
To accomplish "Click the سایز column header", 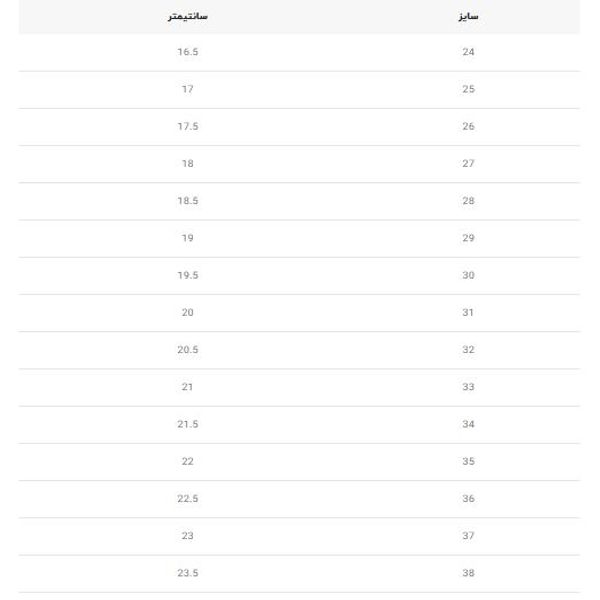I will (468, 17).
